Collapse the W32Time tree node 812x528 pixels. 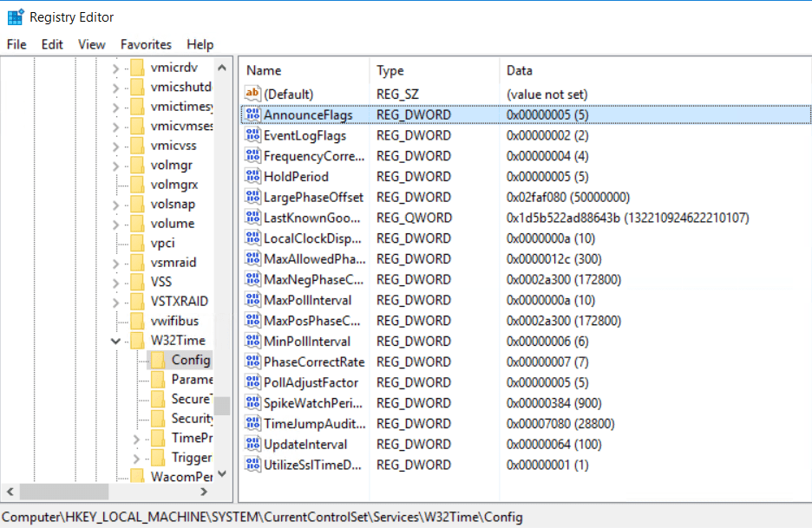116,341
